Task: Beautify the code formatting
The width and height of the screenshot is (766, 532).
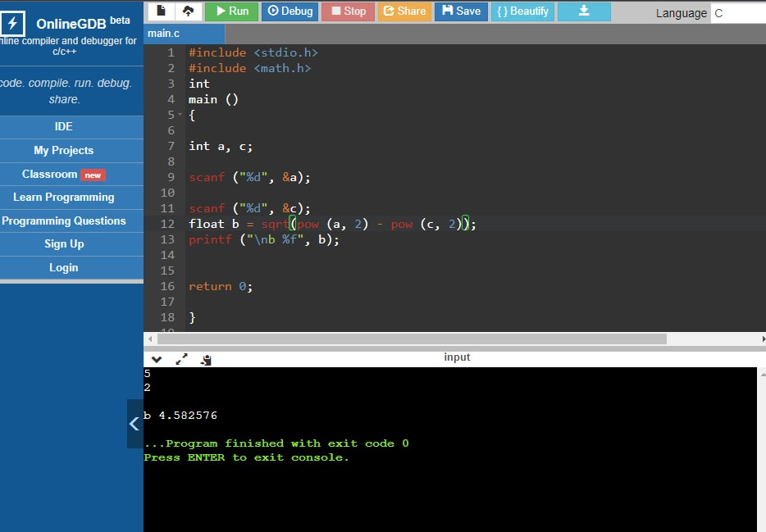Action: pos(522,11)
